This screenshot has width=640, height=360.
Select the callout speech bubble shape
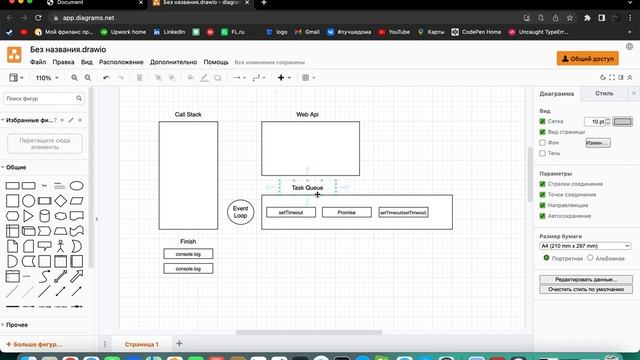tap(44, 246)
